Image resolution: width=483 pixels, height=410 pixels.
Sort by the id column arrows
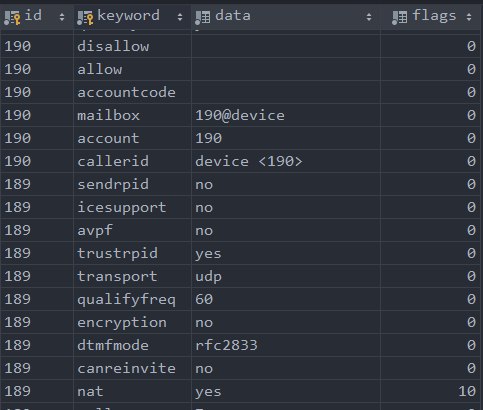pos(62,17)
